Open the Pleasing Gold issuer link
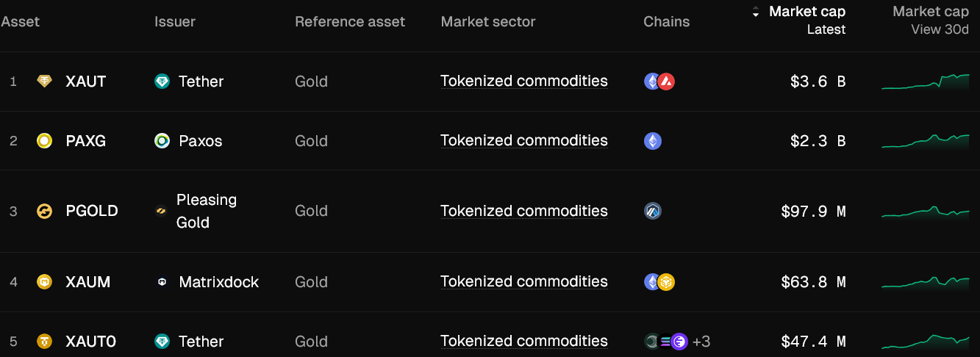Image resolution: width=980 pixels, height=357 pixels. pyautogui.click(x=206, y=212)
